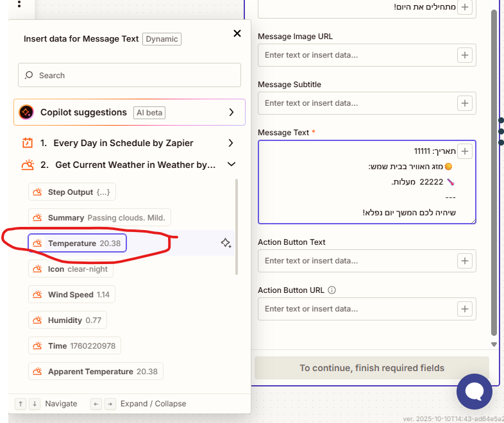Expand Copilot suggestions arrow
504x423 pixels.
(231, 112)
